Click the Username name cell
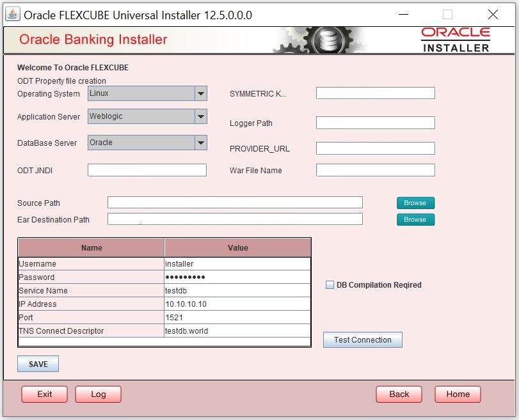The image size is (519, 420). point(91,263)
